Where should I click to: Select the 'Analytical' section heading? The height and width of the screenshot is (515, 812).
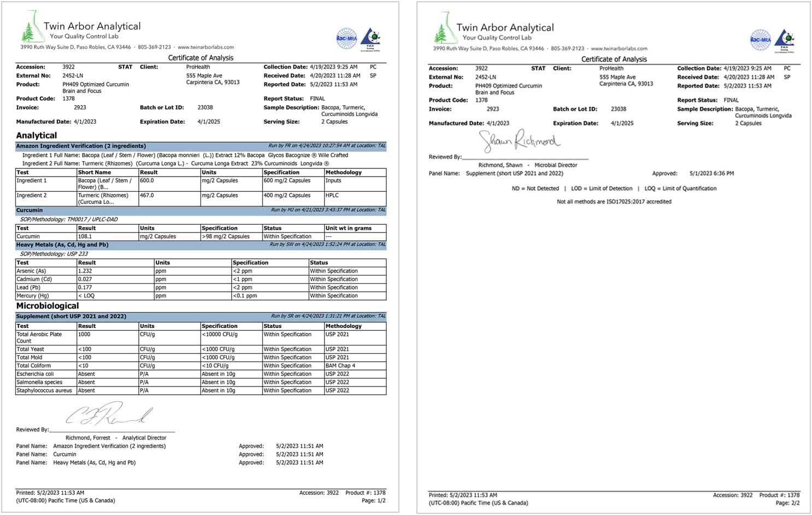[37, 136]
